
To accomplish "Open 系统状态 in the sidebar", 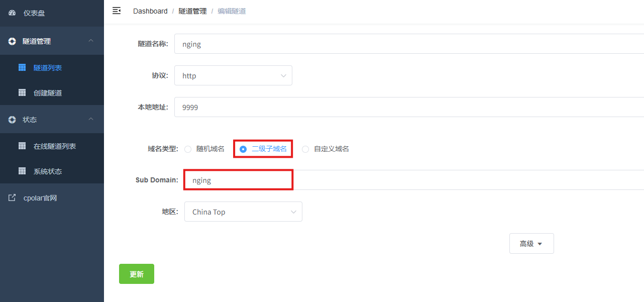I will tap(48, 171).
